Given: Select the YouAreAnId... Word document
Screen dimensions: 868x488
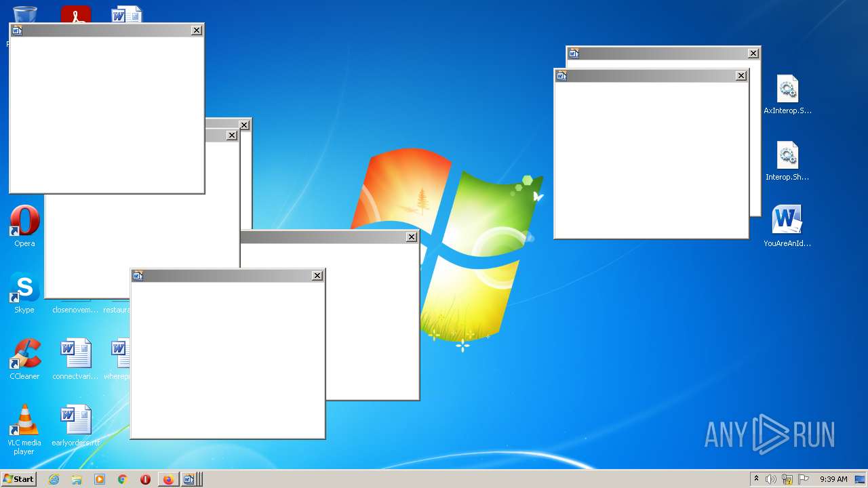Looking at the screenshot, I should pos(787,226).
